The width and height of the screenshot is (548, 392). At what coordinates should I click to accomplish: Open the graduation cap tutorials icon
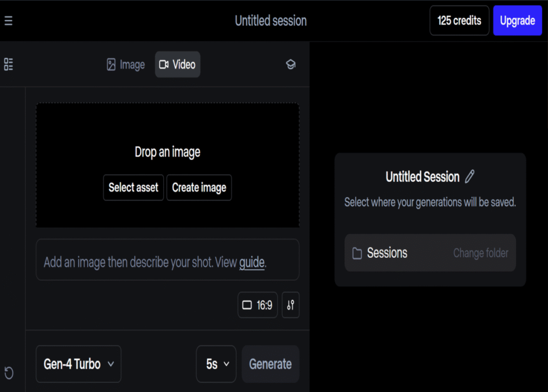pos(291,65)
